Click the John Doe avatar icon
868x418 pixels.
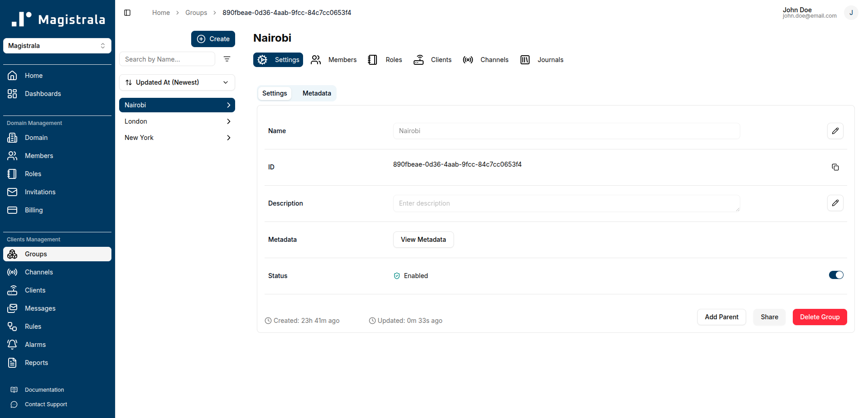click(x=851, y=13)
